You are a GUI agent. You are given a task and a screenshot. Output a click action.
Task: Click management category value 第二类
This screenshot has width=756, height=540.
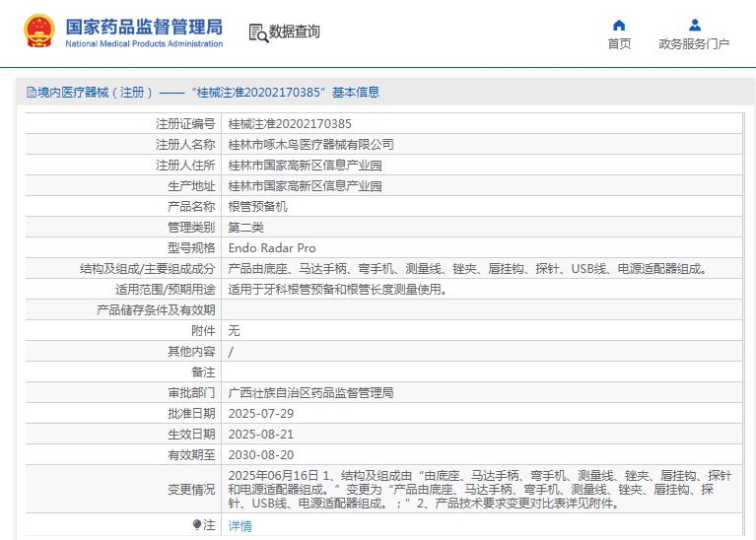coord(245,228)
